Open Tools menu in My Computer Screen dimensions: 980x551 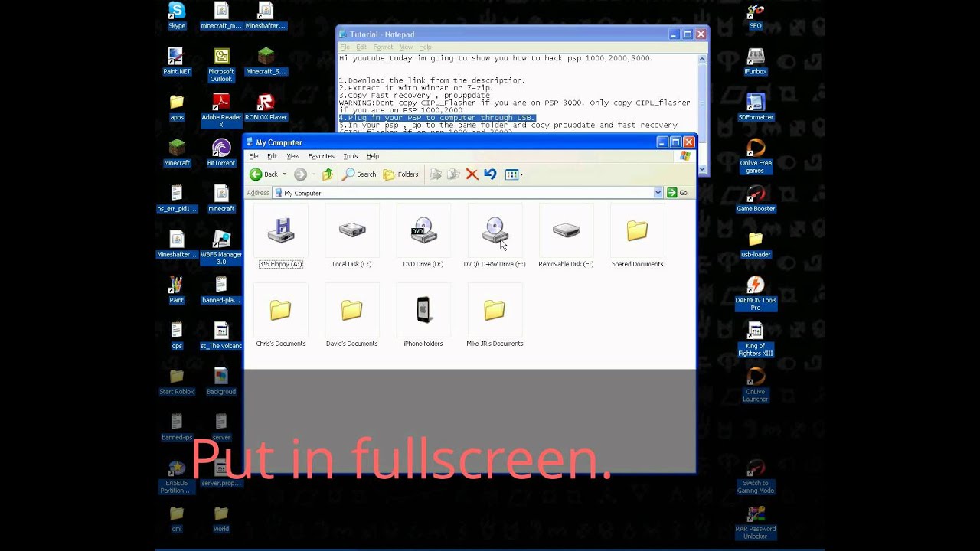(x=350, y=156)
